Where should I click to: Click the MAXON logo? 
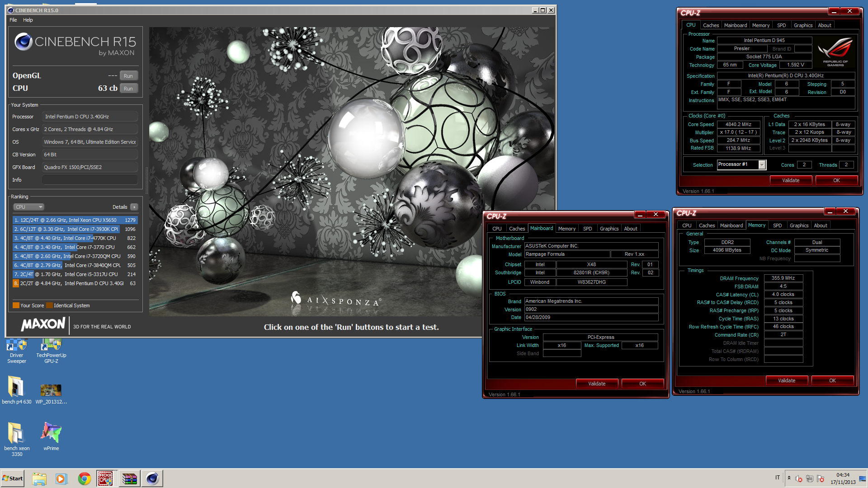click(43, 324)
